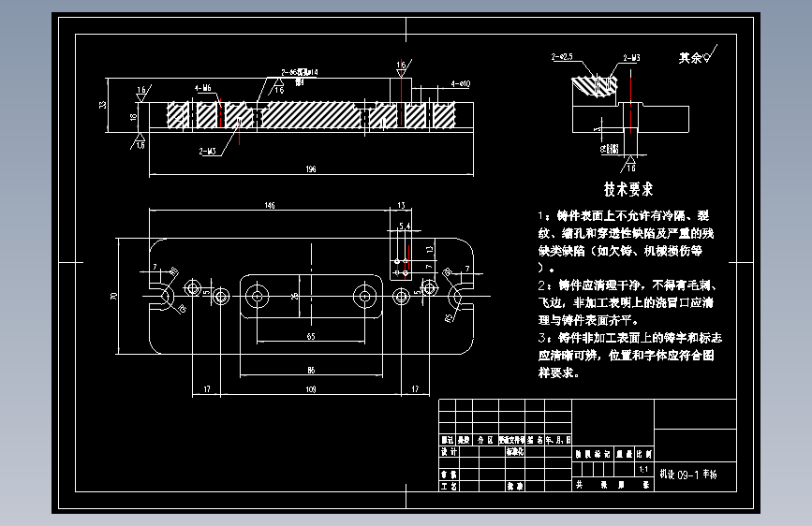This screenshot has width=812, height=526.
Task: Click the "196" overall length dimension
Action: tap(311, 168)
